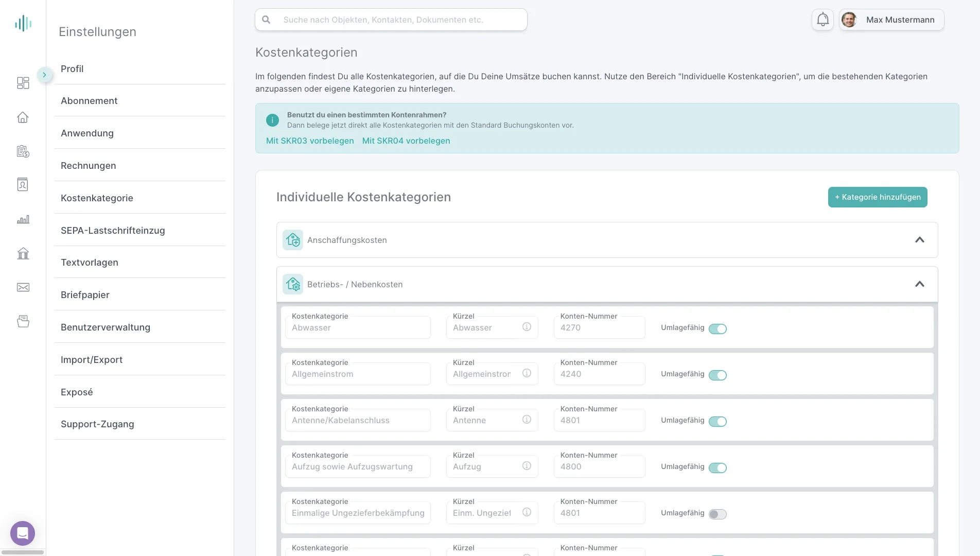Show info for the Allgemeinstrom Kürzel
Viewport: 980px width, 556px height.
pos(527,373)
